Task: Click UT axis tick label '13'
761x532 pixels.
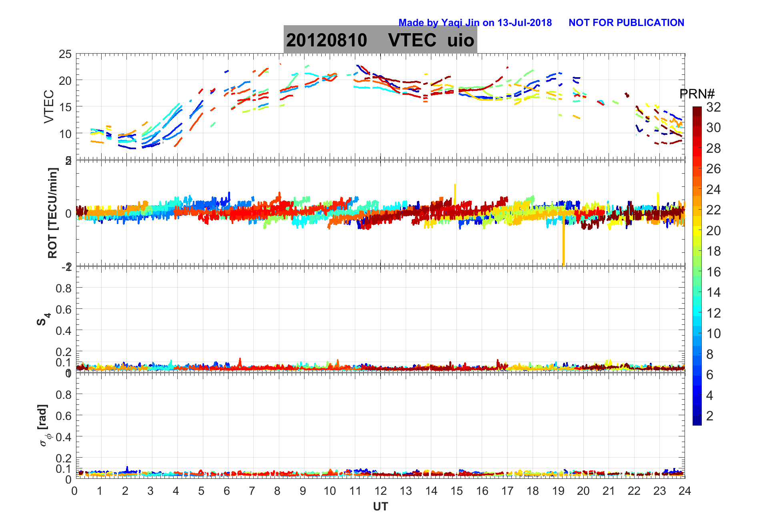Action: click(x=406, y=491)
